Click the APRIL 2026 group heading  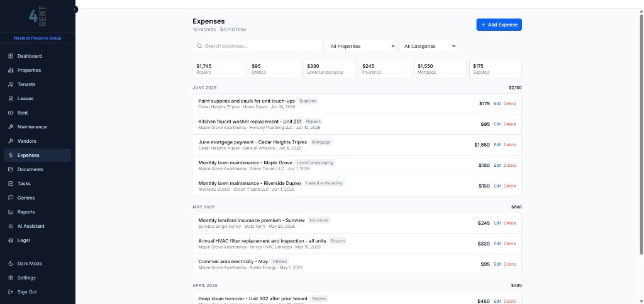205,286
